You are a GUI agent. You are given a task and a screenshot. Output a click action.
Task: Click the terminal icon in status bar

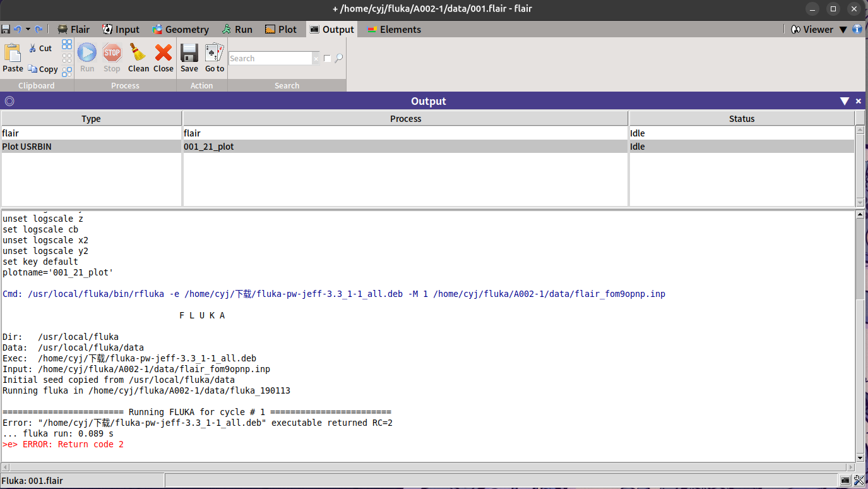tap(845, 481)
